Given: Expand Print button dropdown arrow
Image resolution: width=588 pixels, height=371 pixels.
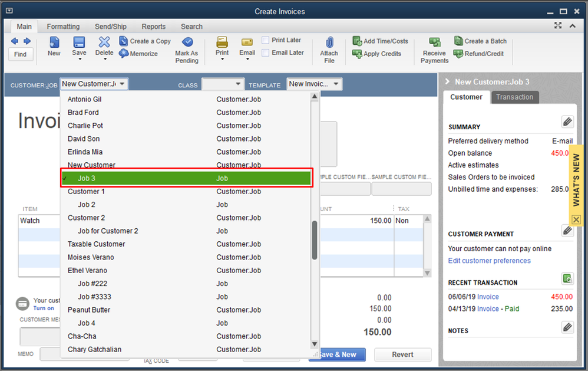Looking at the screenshot, I should 222,60.
